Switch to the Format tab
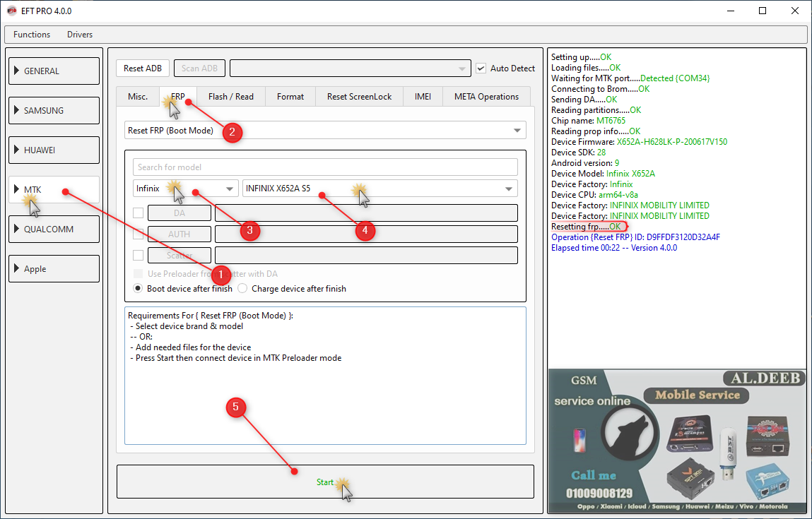Screen dimensions: 812x519 [x=290, y=96]
